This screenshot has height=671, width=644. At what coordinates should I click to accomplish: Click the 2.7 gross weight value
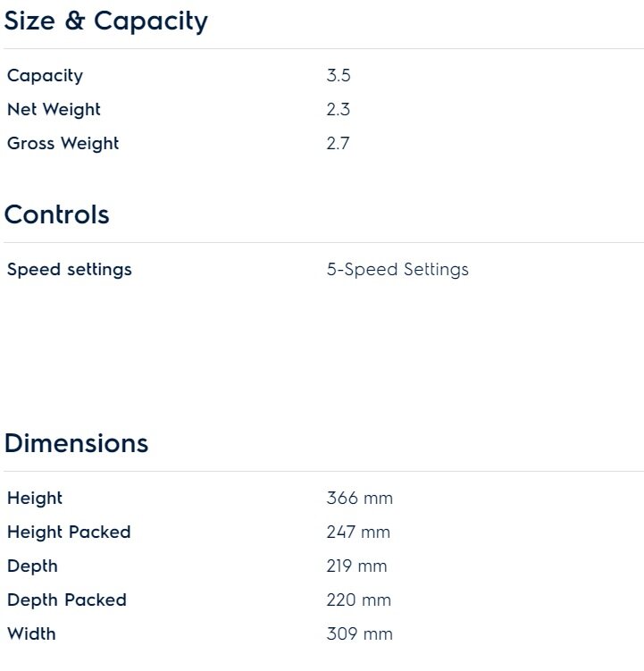339,144
